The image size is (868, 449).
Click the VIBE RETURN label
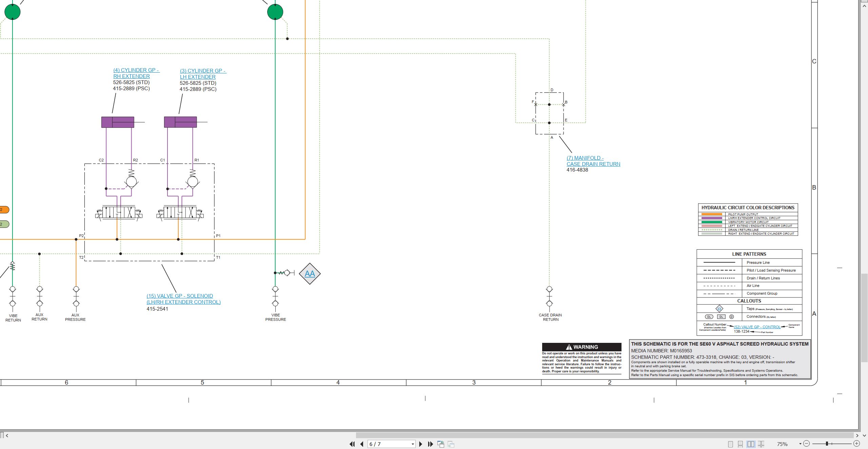click(13, 318)
